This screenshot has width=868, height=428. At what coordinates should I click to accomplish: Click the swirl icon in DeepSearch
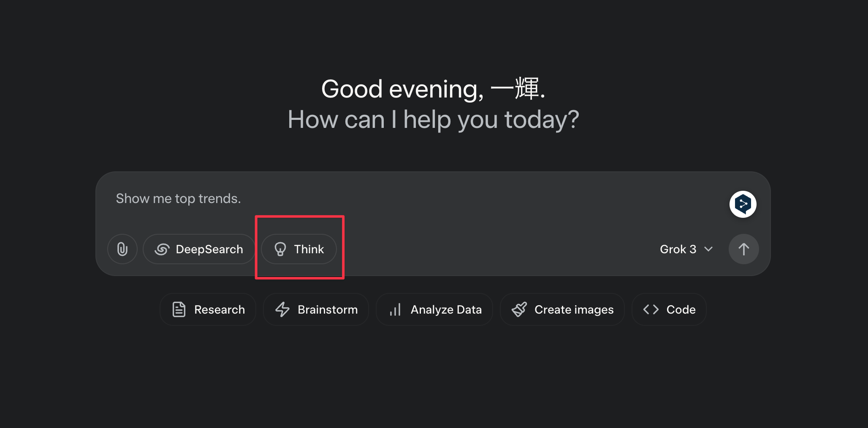[162, 249]
